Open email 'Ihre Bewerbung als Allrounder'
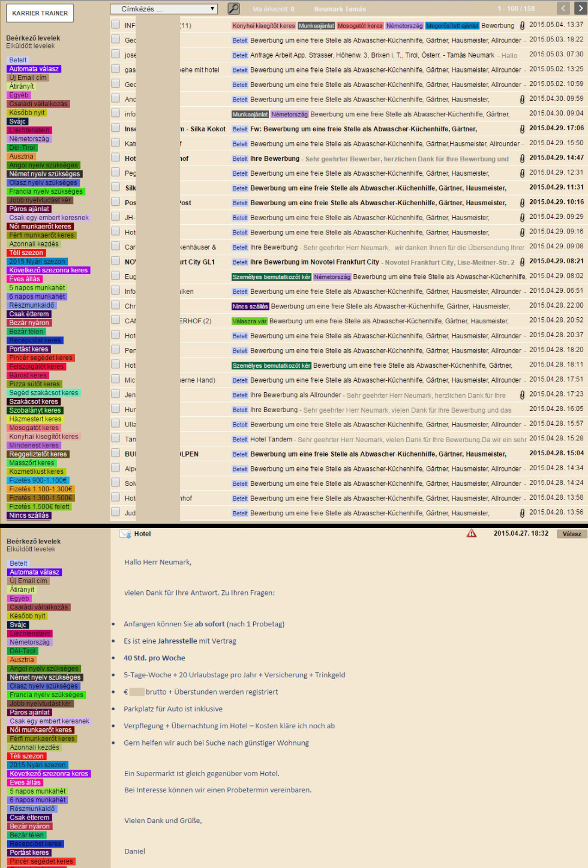This screenshot has height=868, width=588. (296, 395)
